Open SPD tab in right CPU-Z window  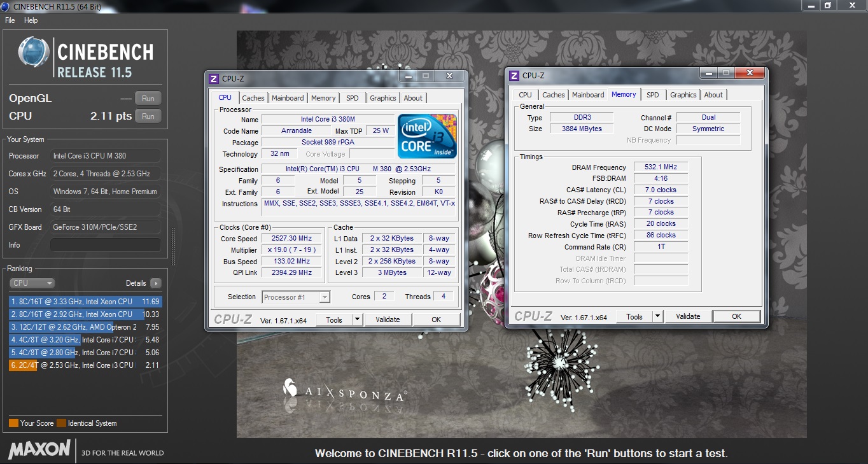click(x=653, y=95)
